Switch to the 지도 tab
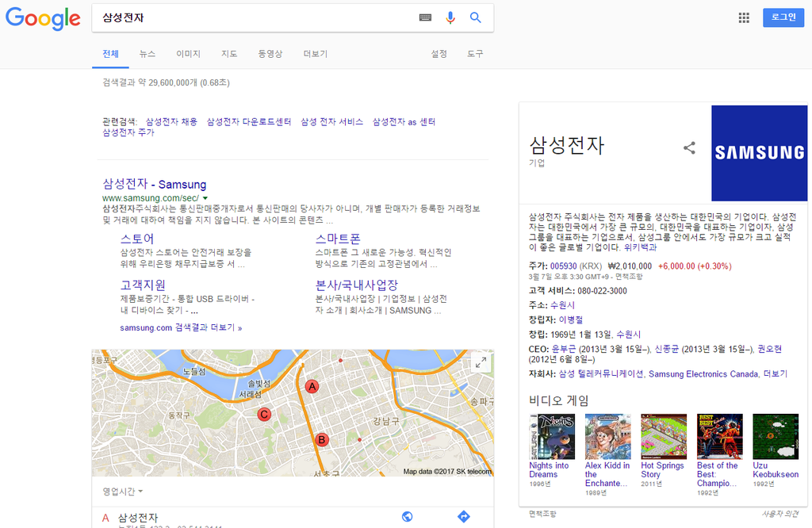This screenshot has height=528, width=812. tap(229, 54)
